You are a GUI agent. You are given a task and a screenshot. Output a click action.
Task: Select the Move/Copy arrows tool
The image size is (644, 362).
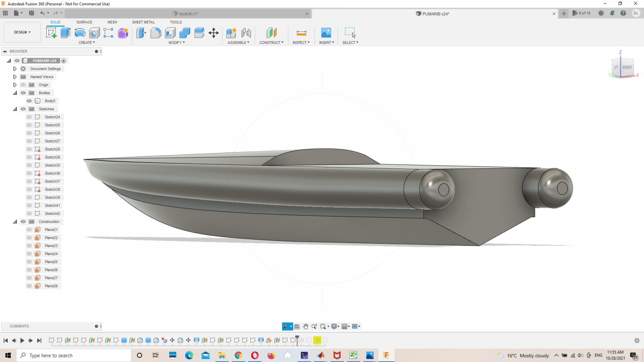click(214, 33)
